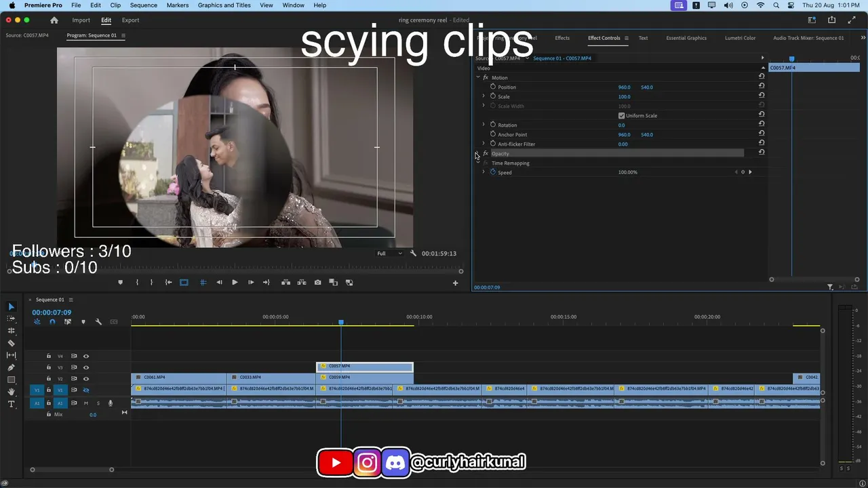Toggle animation stopwatch for Scale

pos(493,96)
